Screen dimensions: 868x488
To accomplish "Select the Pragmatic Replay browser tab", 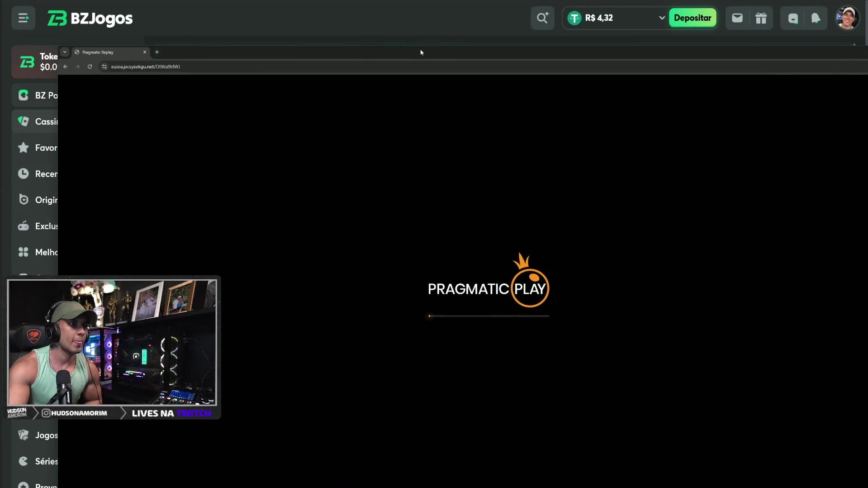I will tap(110, 52).
